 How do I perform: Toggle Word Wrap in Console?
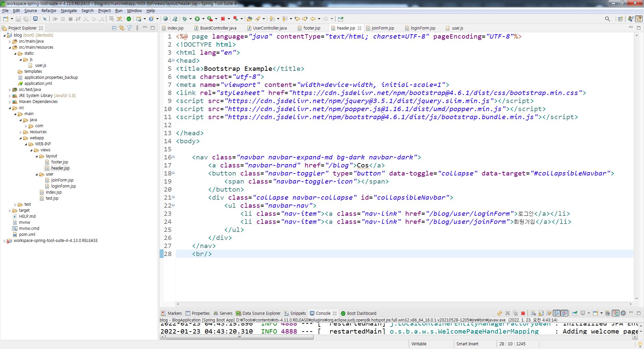[x=549, y=313]
